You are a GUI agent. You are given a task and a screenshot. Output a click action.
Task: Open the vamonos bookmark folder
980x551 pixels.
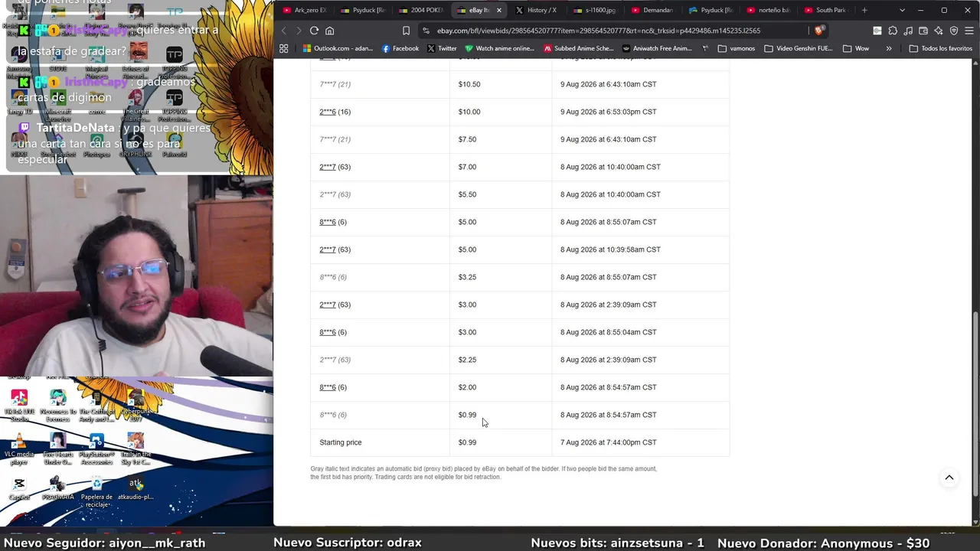[737, 48]
